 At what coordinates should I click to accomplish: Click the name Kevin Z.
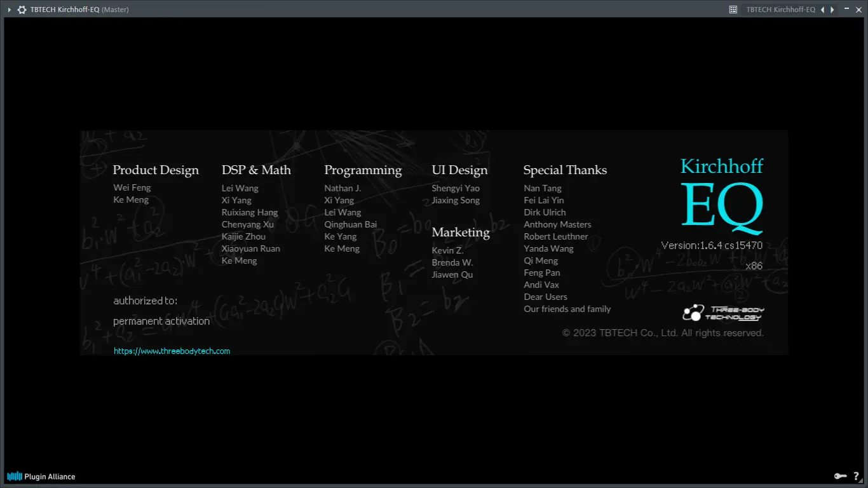click(448, 250)
